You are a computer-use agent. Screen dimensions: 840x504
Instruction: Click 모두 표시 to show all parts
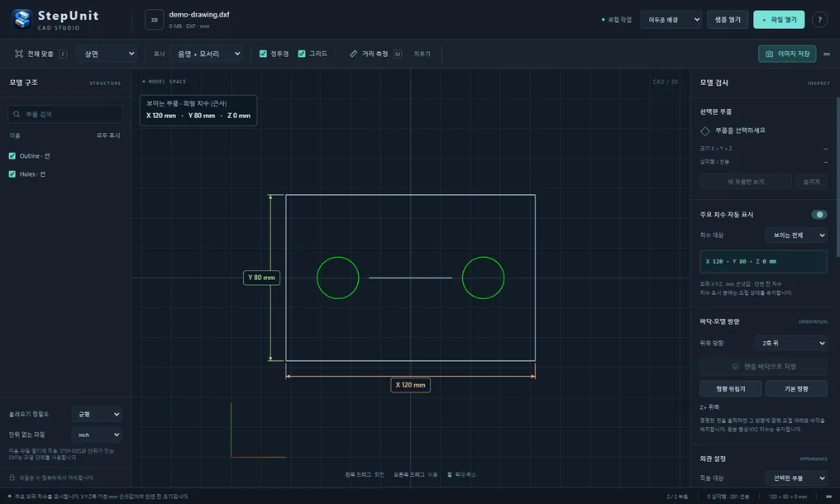point(108,136)
